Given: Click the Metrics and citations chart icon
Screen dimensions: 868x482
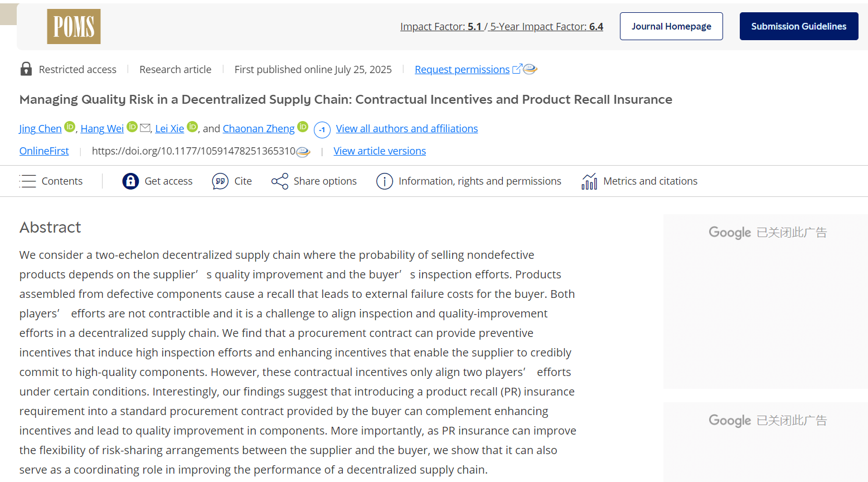Looking at the screenshot, I should [589, 181].
